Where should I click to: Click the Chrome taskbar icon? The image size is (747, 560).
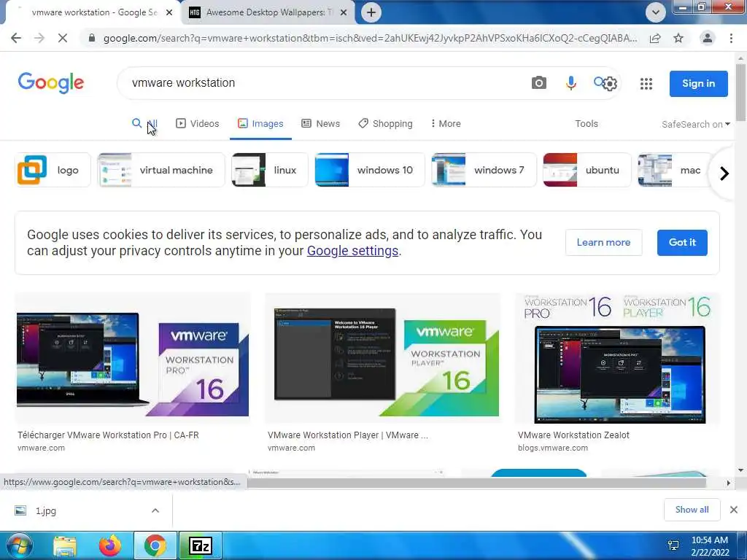click(155, 545)
